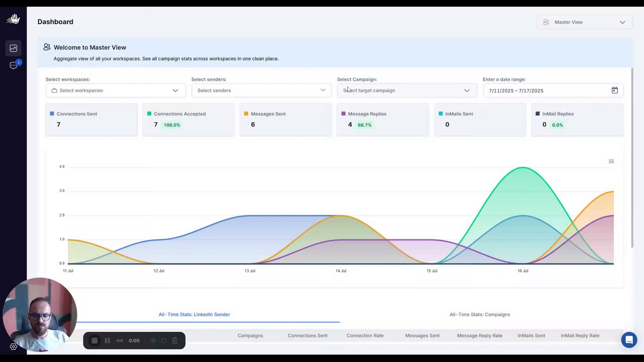
Task: Click the settings gear icon
Action: (14, 346)
